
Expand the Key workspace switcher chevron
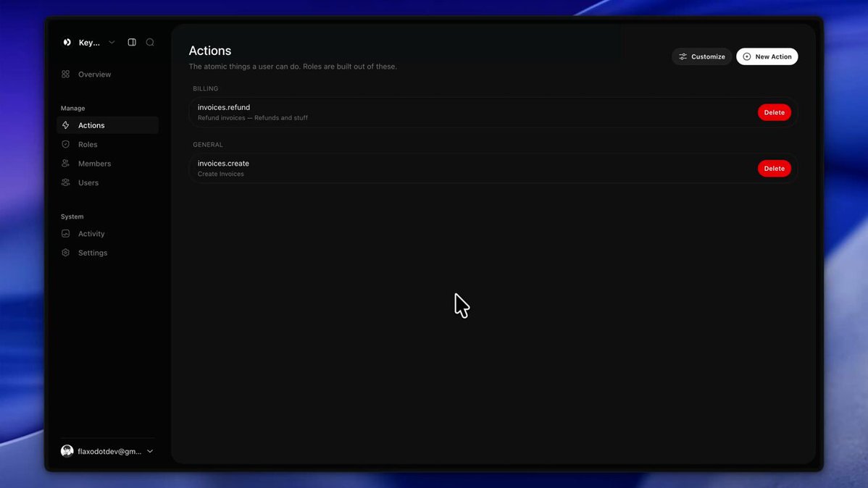tap(112, 43)
